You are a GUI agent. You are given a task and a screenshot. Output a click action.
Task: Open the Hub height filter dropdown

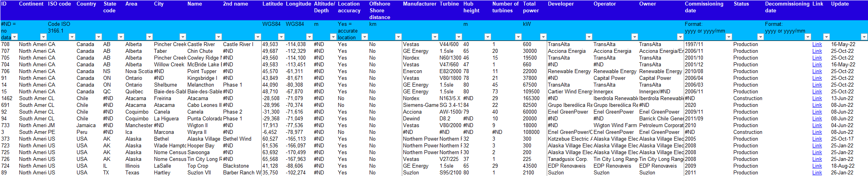[x=488, y=37]
